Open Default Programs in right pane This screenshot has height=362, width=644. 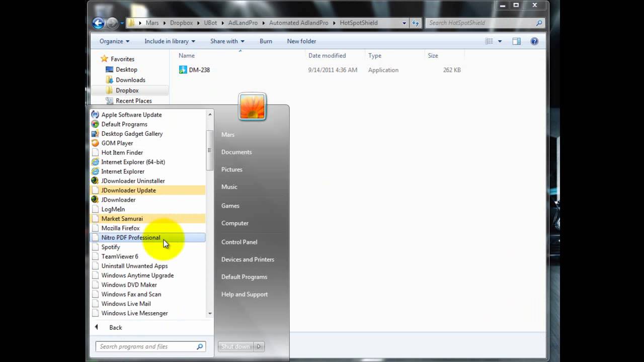(244, 277)
